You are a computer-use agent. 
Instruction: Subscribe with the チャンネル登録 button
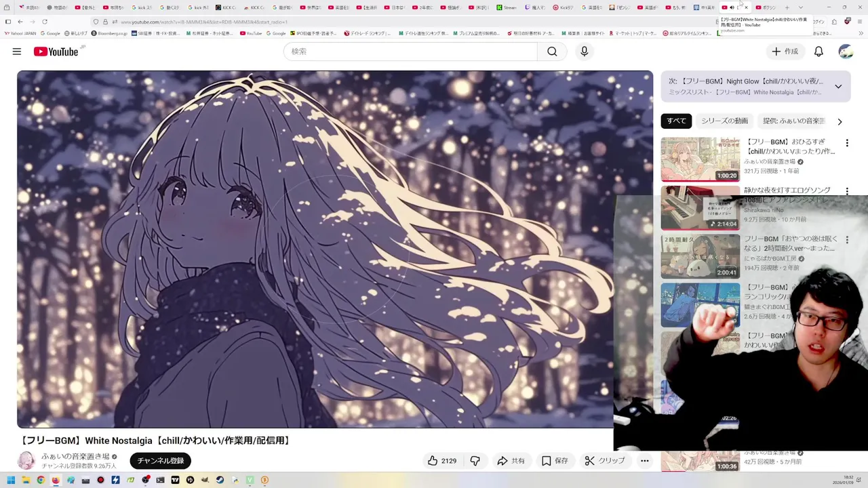[161, 461]
